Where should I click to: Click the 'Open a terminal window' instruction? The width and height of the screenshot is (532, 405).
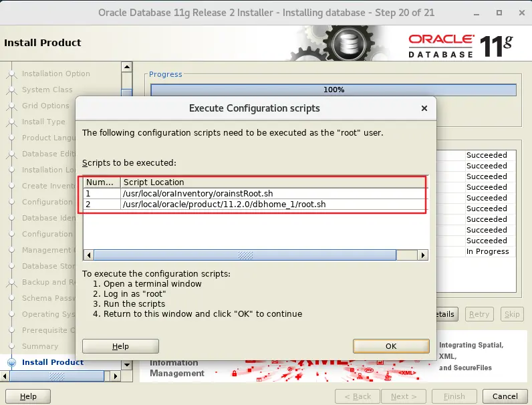pyautogui.click(x=152, y=283)
